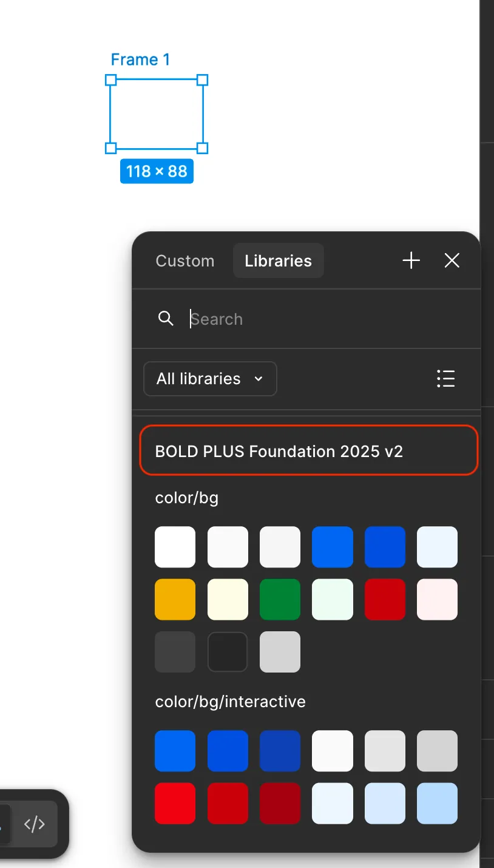
Task: Select the white swatch in color/bg
Action: click(175, 546)
